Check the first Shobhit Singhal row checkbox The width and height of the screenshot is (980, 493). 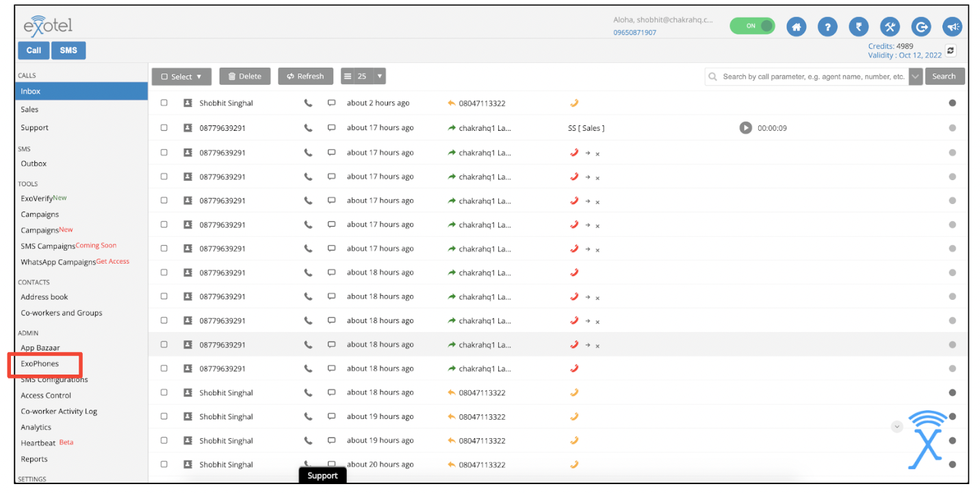(x=164, y=103)
